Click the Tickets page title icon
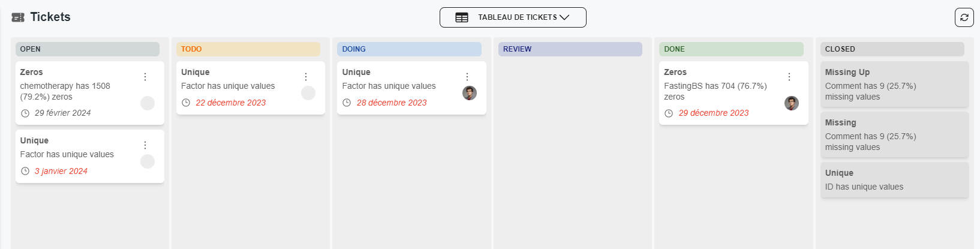This screenshot has width=980, height=249. [x=18, y=17]
